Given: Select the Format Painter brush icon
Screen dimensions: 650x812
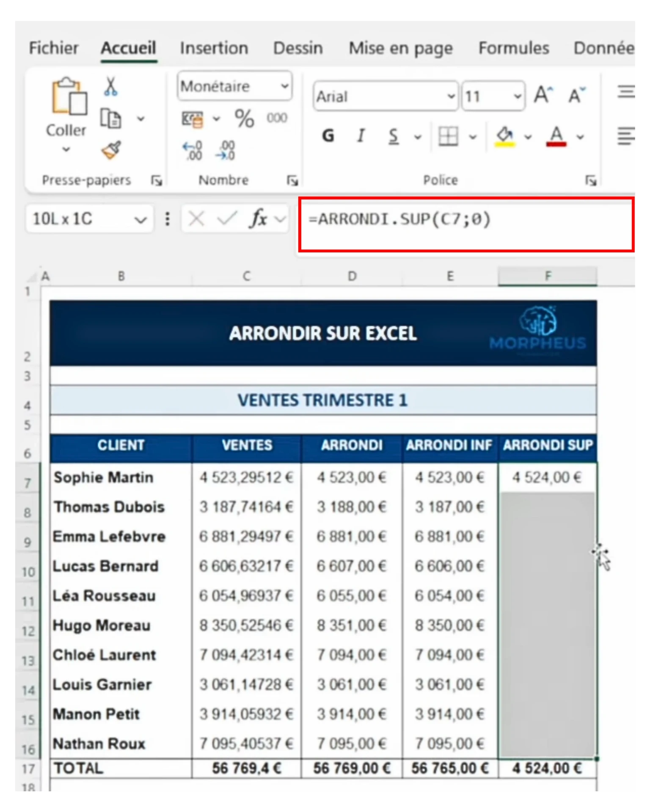Looking at the screenshot, I should 111,150.
